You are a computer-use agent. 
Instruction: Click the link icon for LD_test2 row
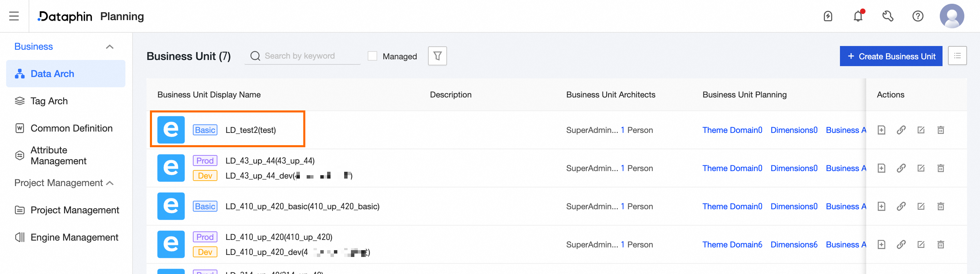pyautogui.click(x=901, y=130)
